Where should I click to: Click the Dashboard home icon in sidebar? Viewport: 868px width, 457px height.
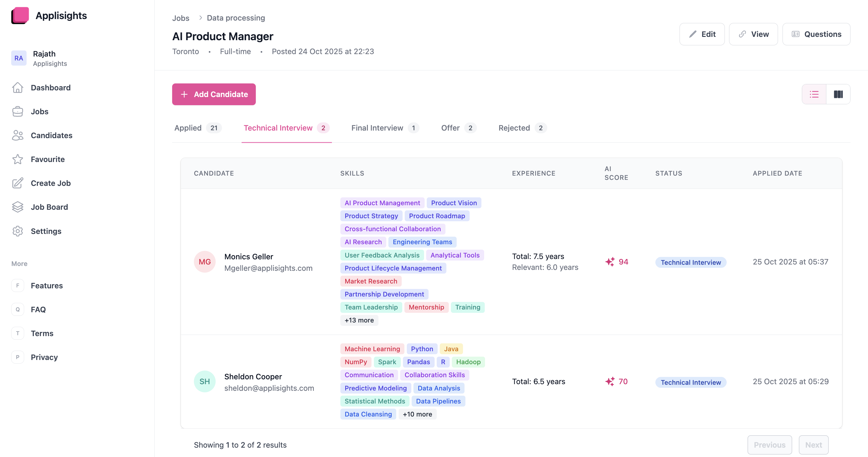point(18,88)
